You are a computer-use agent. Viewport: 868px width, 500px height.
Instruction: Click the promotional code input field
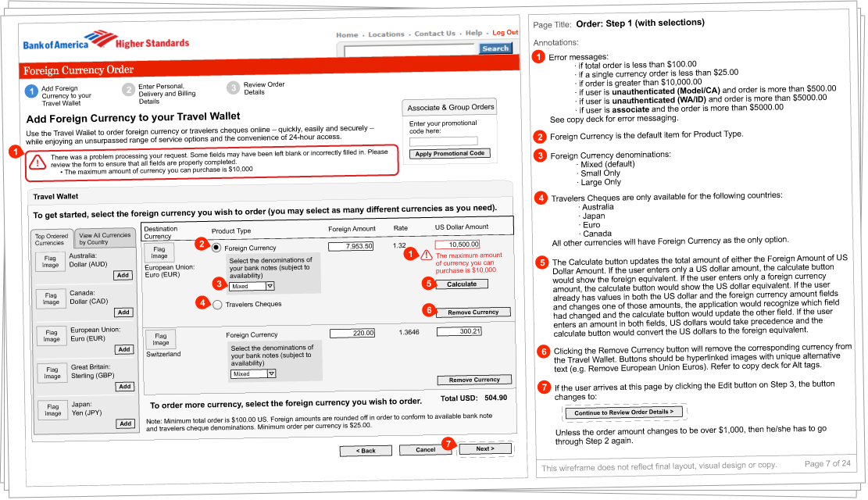pos(444,141)
